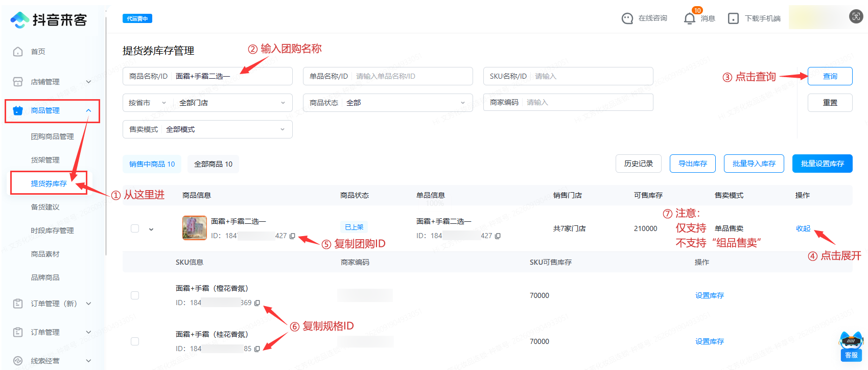
Task: Focus the SKU名称/ID input field
Action: click(x=591, y=76)
